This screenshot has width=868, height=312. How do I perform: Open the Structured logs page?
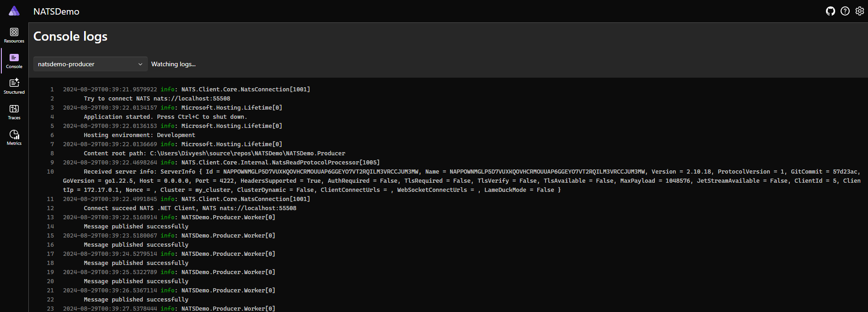pos(14,86)
